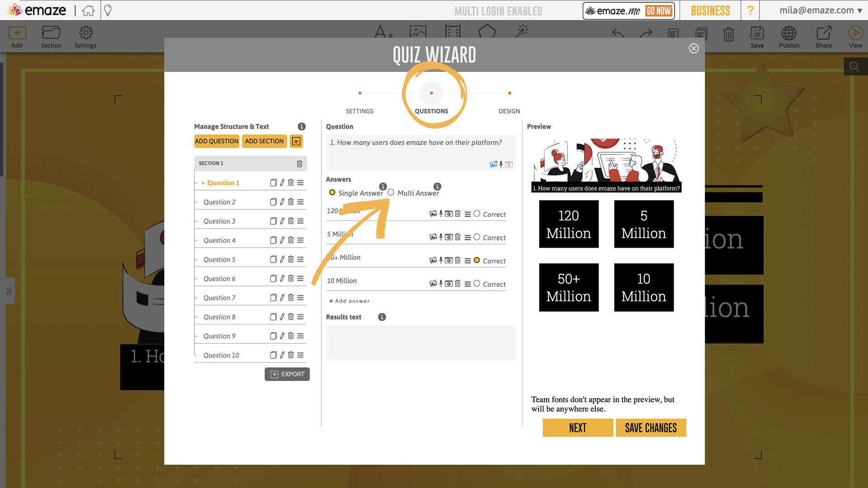Click import icon beside Add Section

pos(296,141)
